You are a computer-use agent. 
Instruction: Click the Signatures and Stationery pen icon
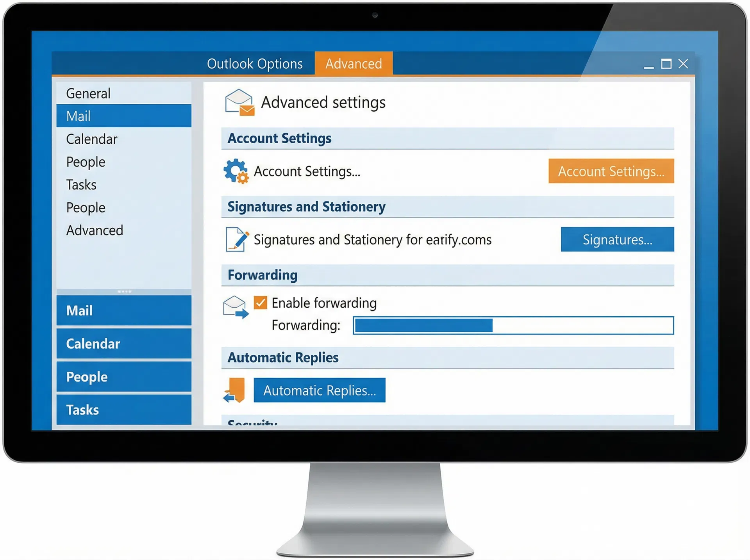237,239
